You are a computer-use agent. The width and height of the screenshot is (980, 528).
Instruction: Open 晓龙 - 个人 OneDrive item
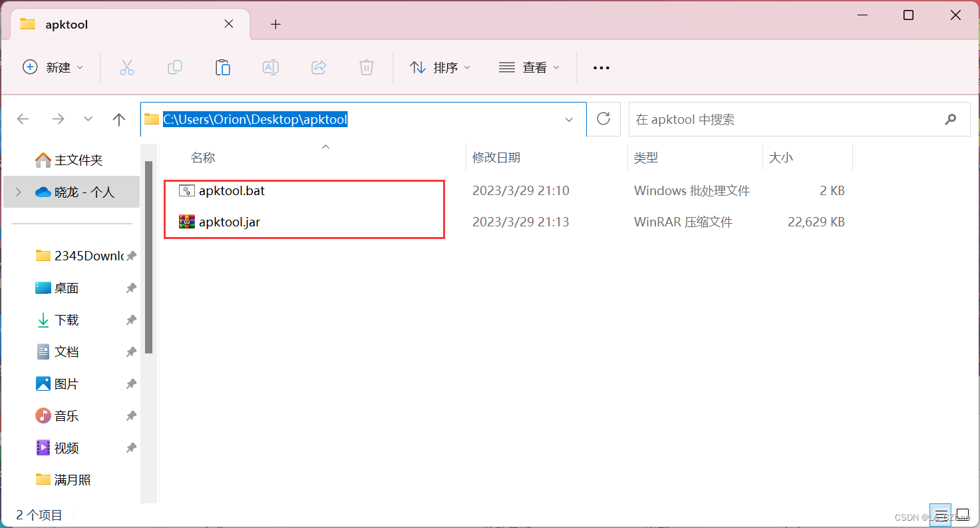coord(72,192)
